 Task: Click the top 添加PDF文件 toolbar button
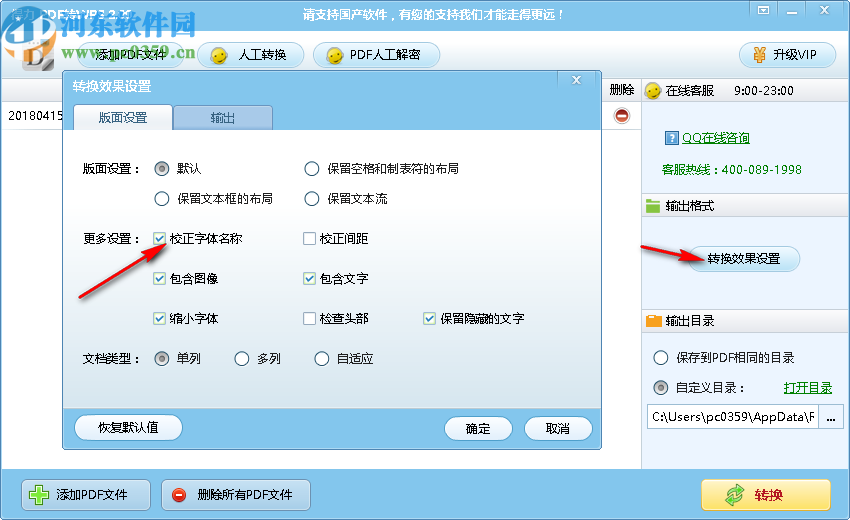[x=130, y=55]
